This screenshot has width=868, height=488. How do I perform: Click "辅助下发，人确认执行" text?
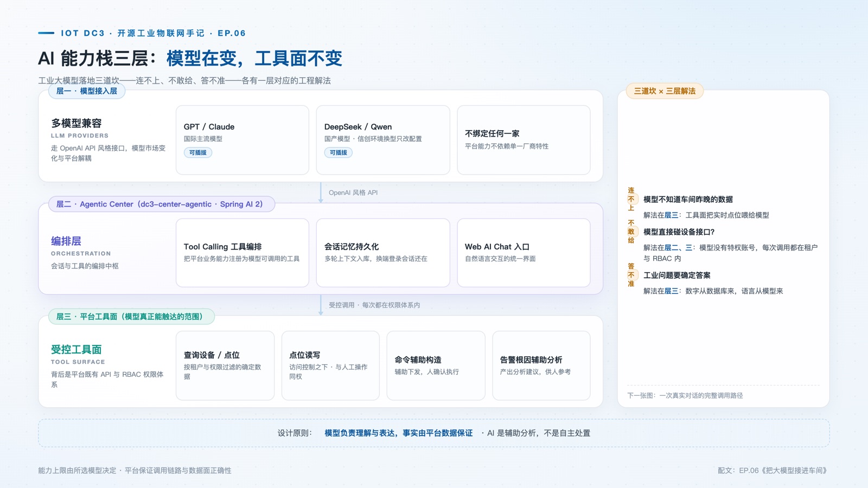(x=427, y=372)
